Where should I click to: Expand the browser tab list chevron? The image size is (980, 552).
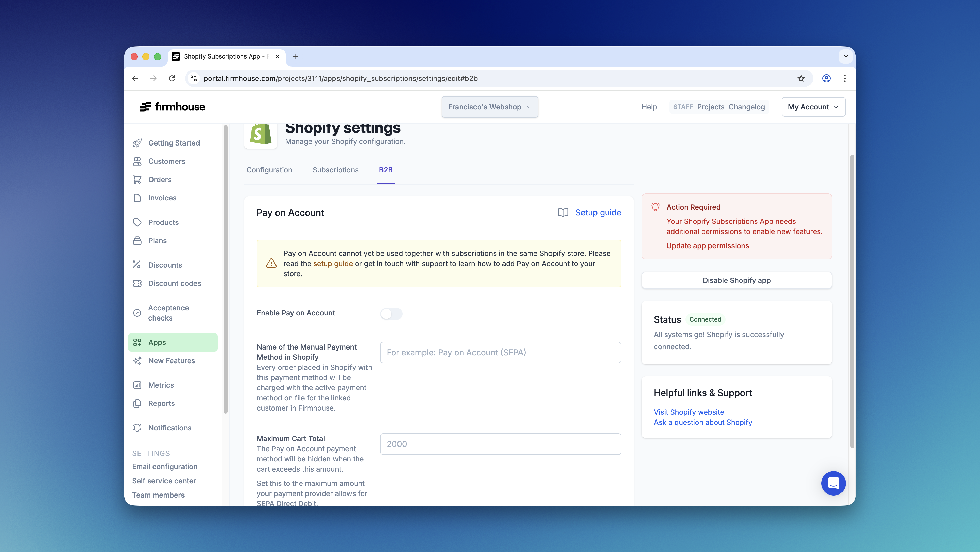pyautogui.click(x=845, y=57)
